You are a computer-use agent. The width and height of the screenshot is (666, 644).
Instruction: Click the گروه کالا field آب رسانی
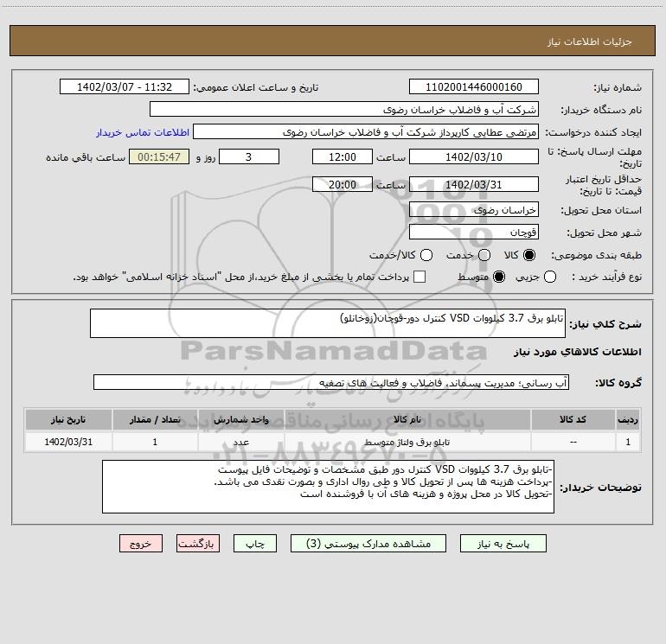(x=331, y=382)
